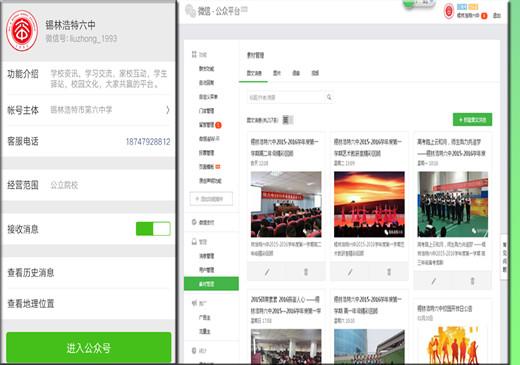Click the 推广 megaphone icon in sidebar
This screenshot has height=365, width=520.
click(x=194, y=303)
